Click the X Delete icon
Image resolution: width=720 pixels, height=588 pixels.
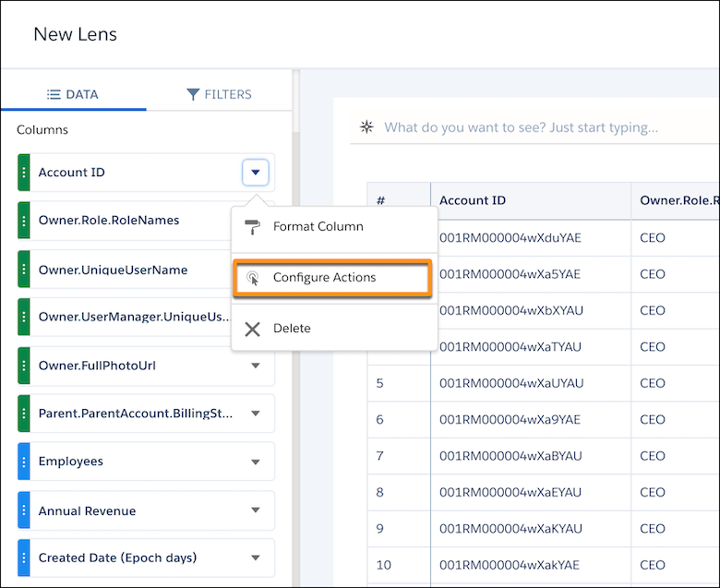[253, 330]
